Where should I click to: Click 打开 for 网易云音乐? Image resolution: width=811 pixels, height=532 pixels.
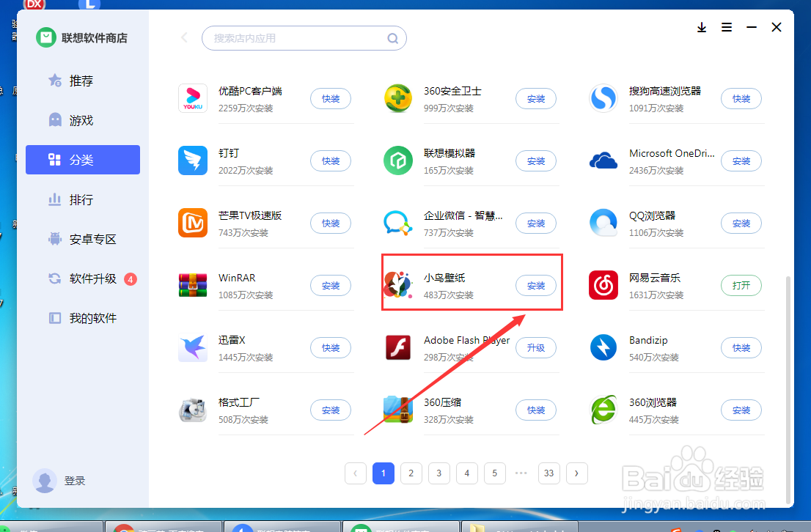click(x=741, y=285)
